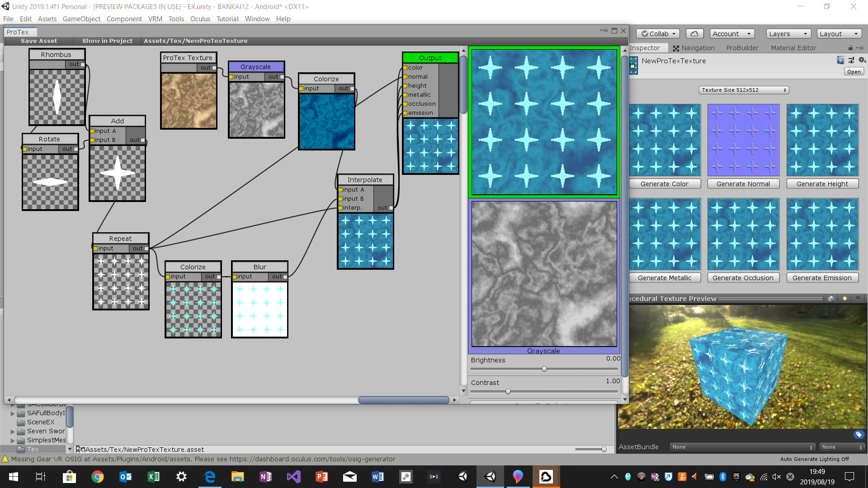This screenshot has height=488, width=868.
Task: Open the GameObject menu
Action: pos(81,19)
